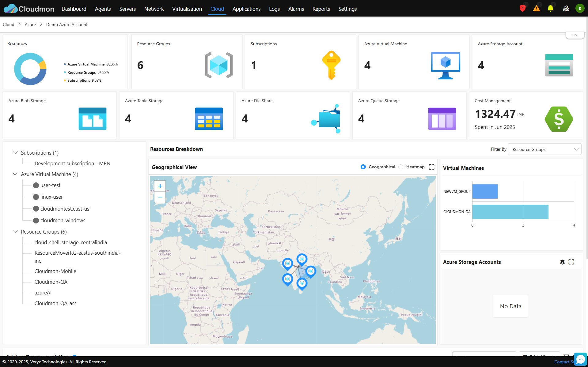Click the user-test status indicator dot

pyautogui.click(x=36, y=185)
